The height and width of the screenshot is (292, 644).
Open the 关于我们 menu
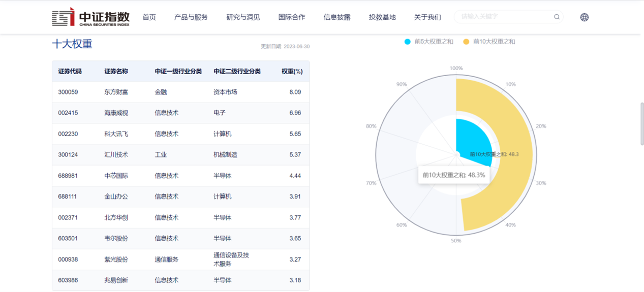tap(427, 17)
